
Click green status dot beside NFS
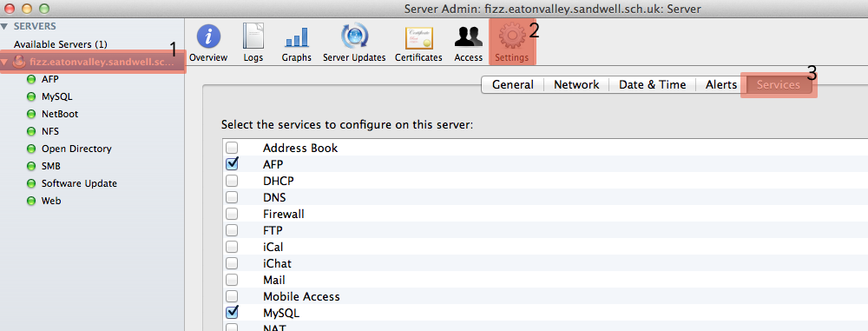click(31, 131)
